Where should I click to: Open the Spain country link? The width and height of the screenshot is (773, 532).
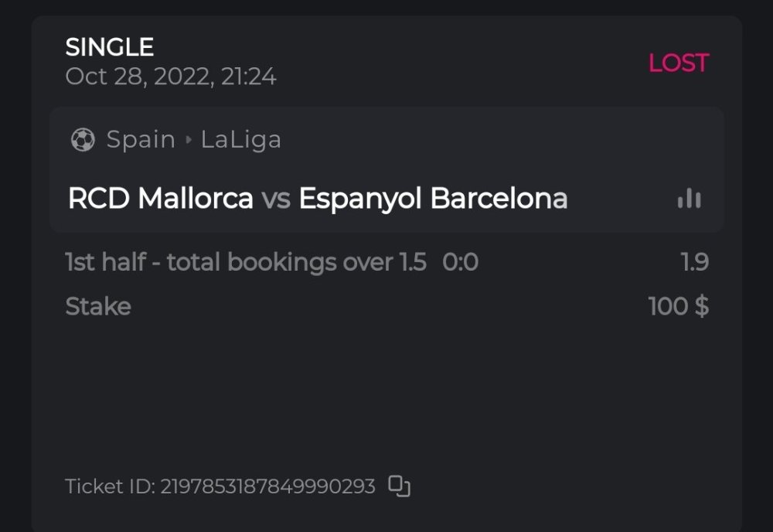(x=141, y=140)
